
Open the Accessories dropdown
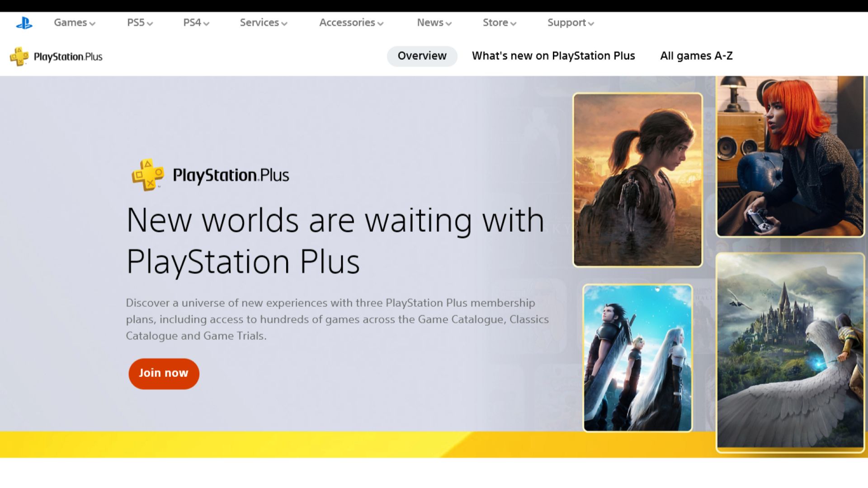(351, 23)
